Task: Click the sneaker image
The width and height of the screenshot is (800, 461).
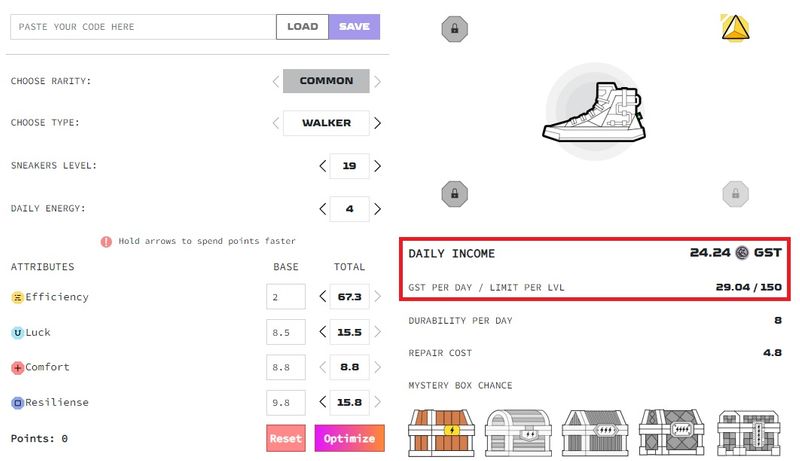Action: [594, 111]
